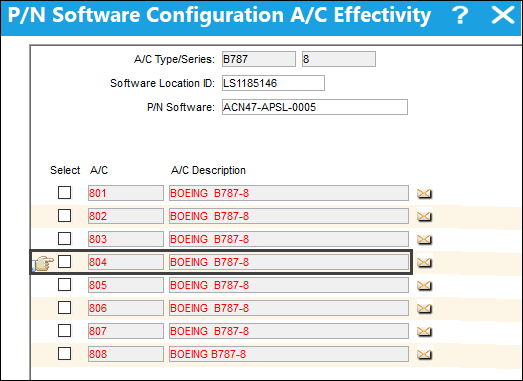Click the help question mark icon
This screenshot has width=523, height=381.
(460, 15)
